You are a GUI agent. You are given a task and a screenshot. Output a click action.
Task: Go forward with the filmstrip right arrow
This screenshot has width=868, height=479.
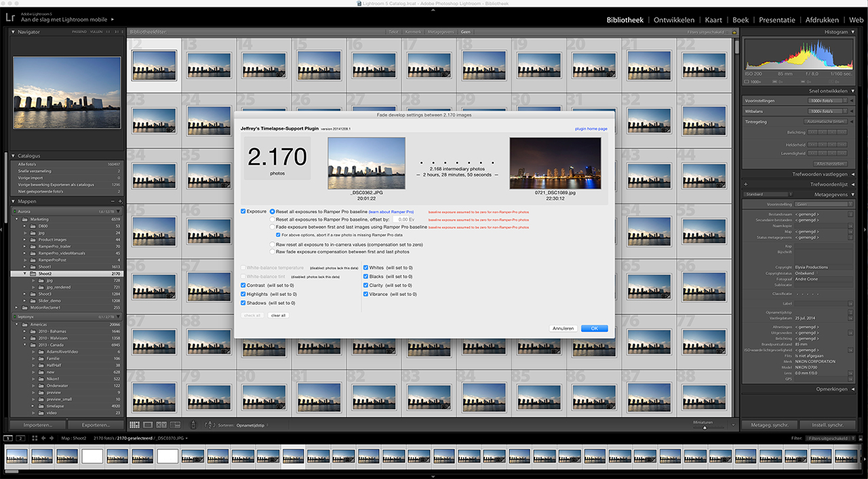pos(52,438)
